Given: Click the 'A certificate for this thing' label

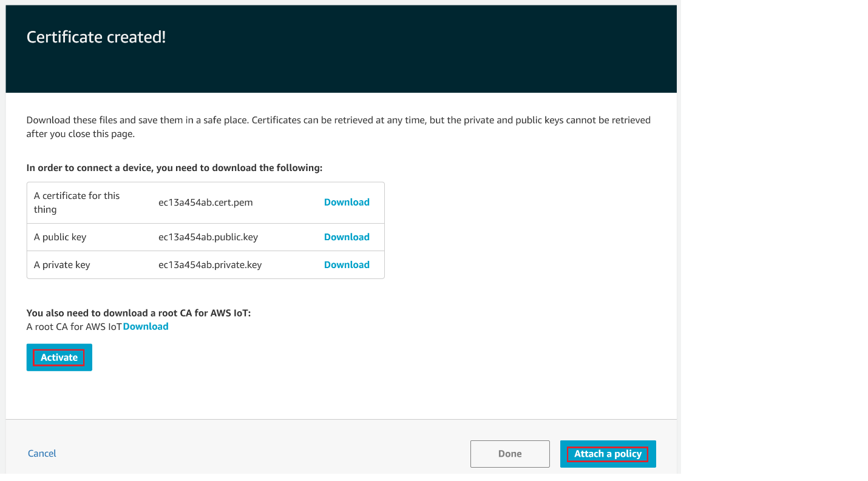Looking at the screenshot, I should pyautogui.click(x=76, y=202).
